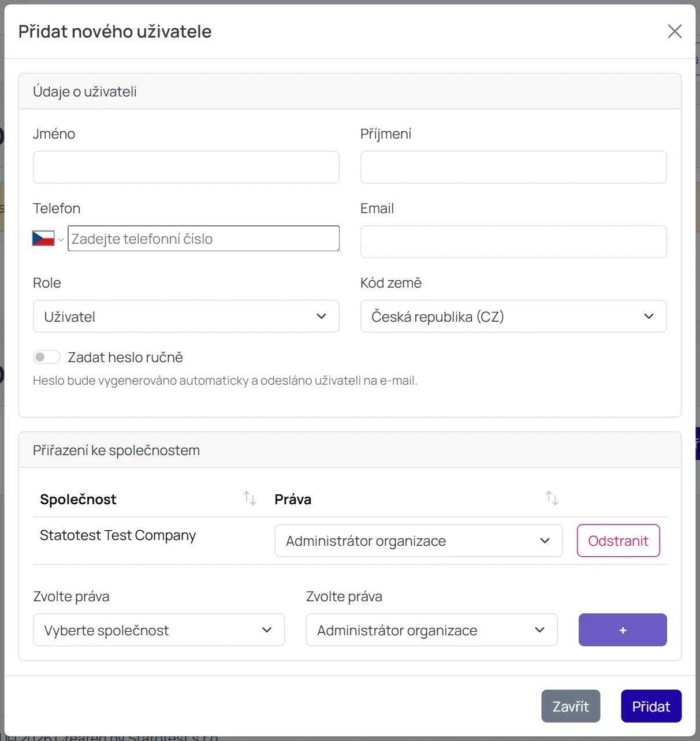Open the Kód země dropdown
Screen dimensions: 700x741
pos(513,316)
